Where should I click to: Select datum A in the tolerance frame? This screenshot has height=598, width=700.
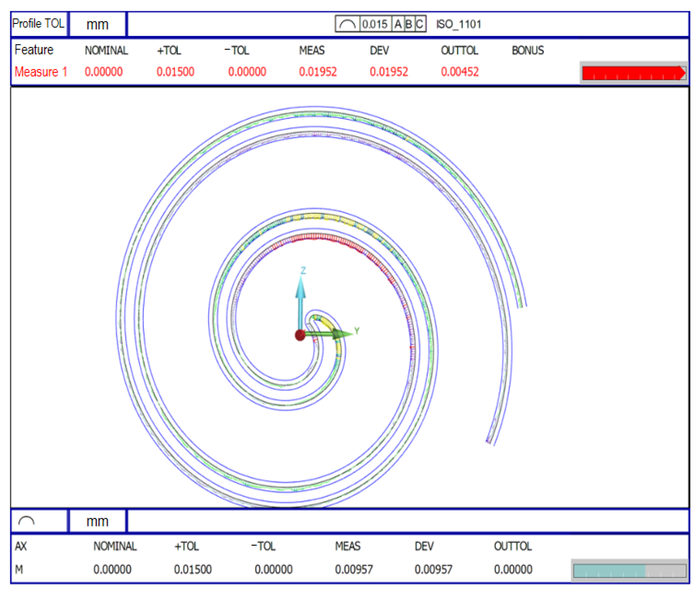[398, 24]
